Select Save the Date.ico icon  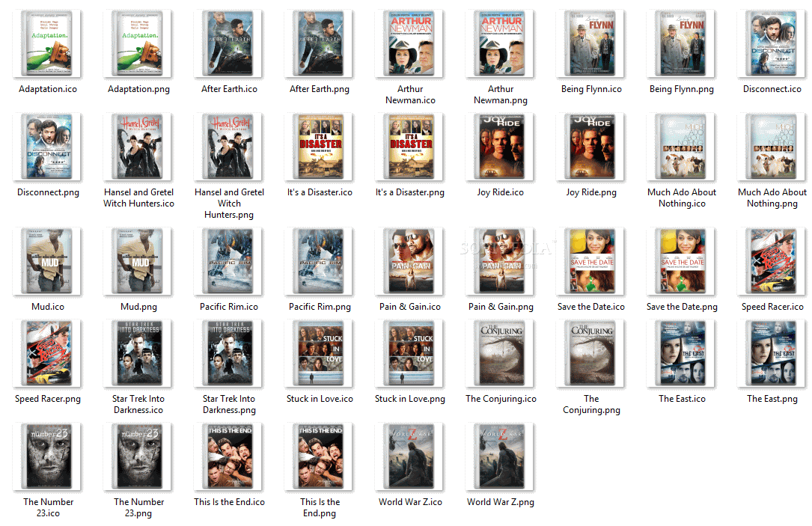(591, 261)
